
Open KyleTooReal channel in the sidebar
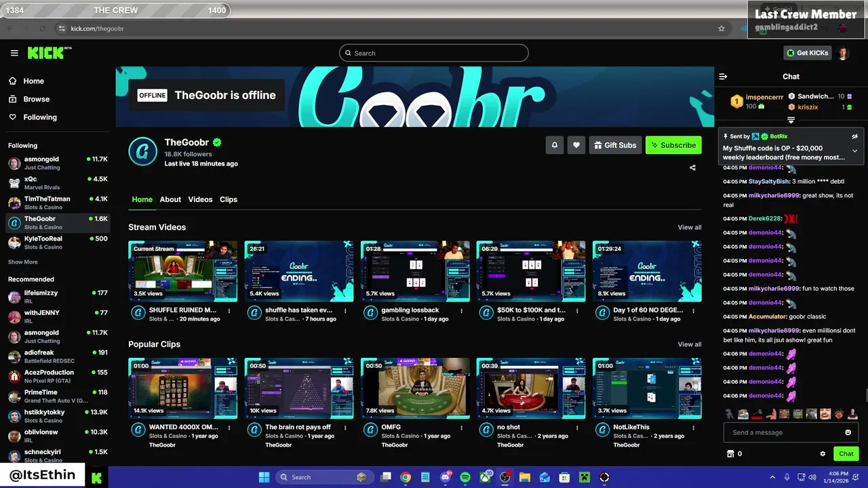(57, 243)
